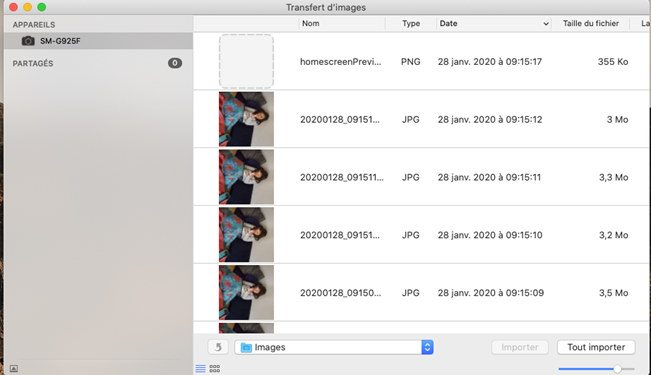Image resolution: width=651 pixels, height=375 pixels.
Task: Click the yellow minimize window button
Action: click(x=27, y=7)
